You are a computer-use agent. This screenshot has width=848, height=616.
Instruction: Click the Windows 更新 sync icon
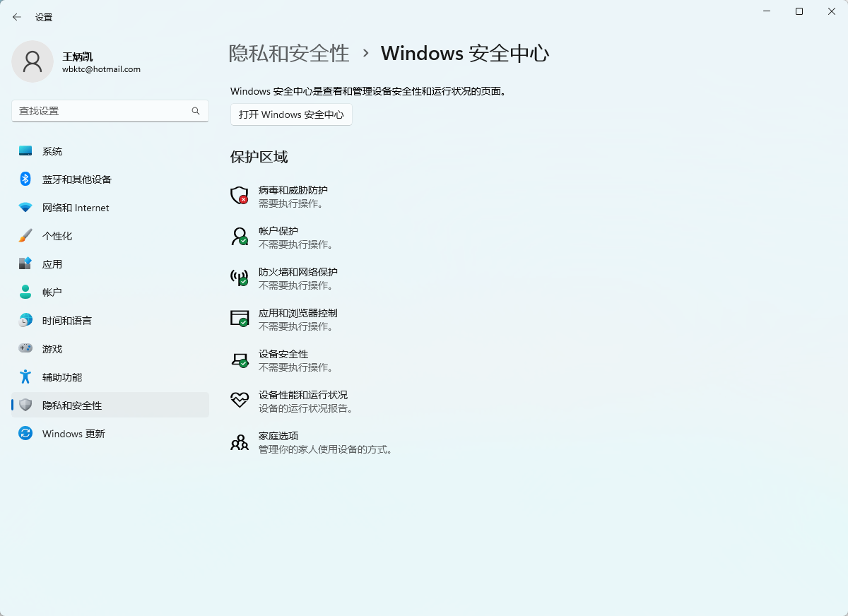pyautogui.click(x=25, y=434)
